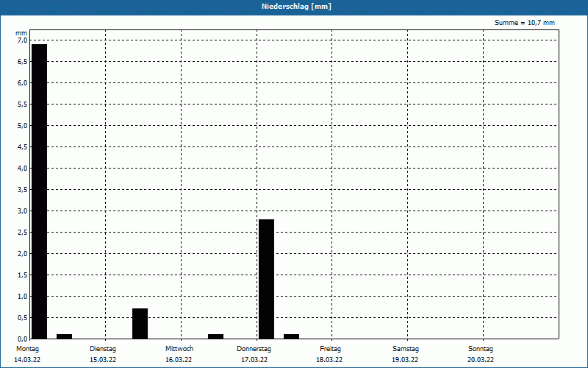Click the small Wednesday 0.1 mm bar
Image resolution: width=588 pixels, height=368 pixels.
pyautogui.click(x=215, y=336)
